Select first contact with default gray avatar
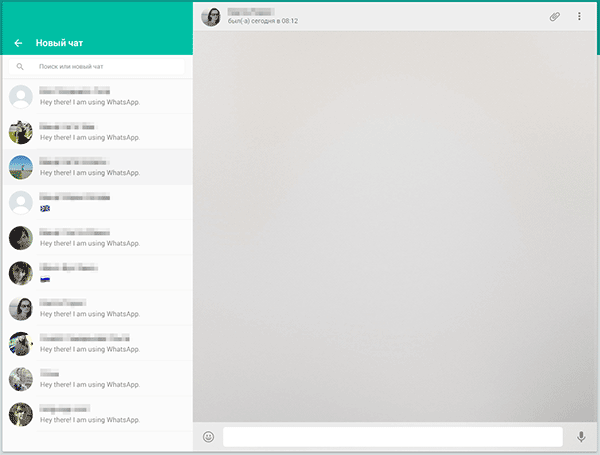 (98, 96)
